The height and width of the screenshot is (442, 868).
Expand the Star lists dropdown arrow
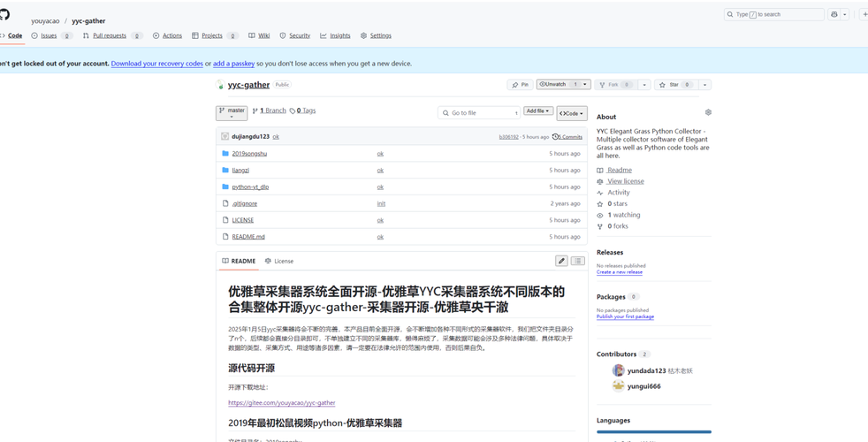tap(704, 85)
